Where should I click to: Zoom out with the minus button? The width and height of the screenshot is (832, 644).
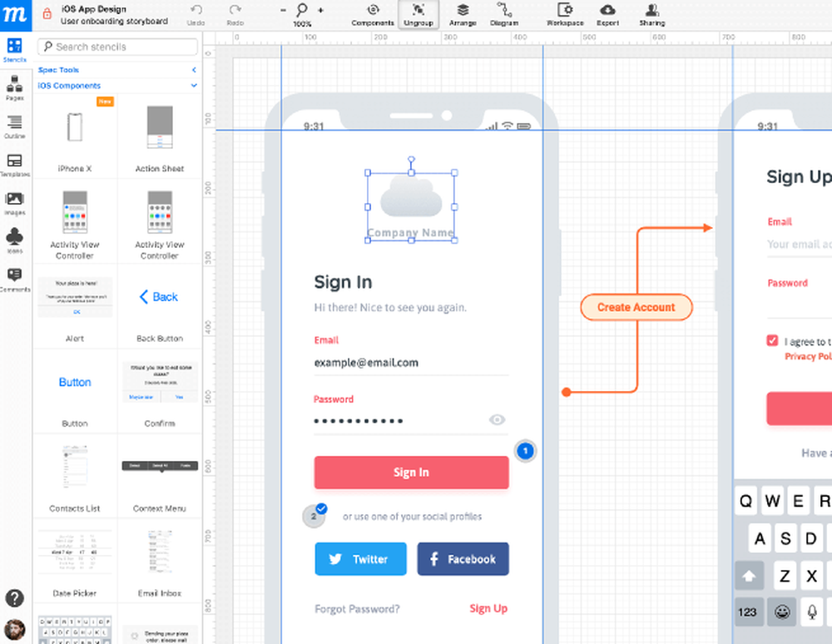(283, 10)
